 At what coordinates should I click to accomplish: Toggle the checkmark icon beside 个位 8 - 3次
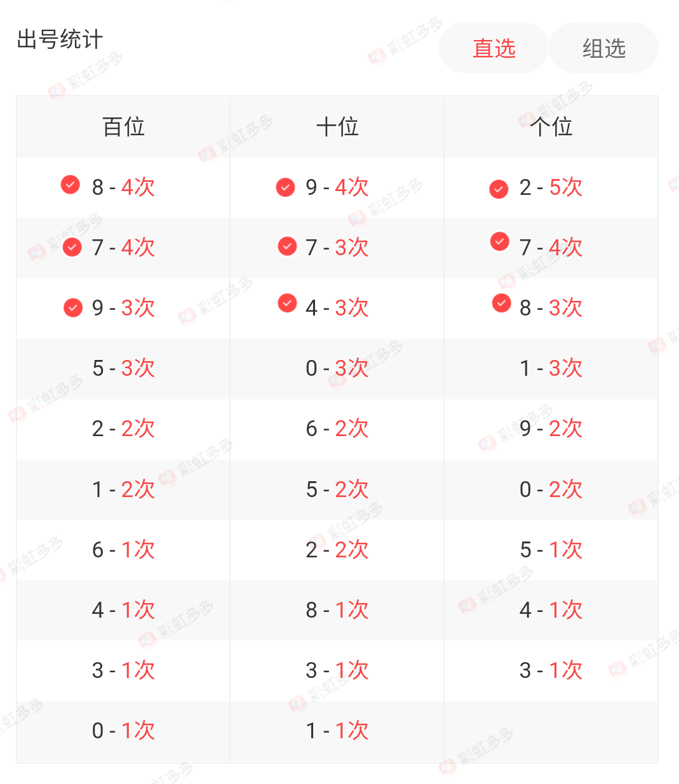(x=501, y=303)
